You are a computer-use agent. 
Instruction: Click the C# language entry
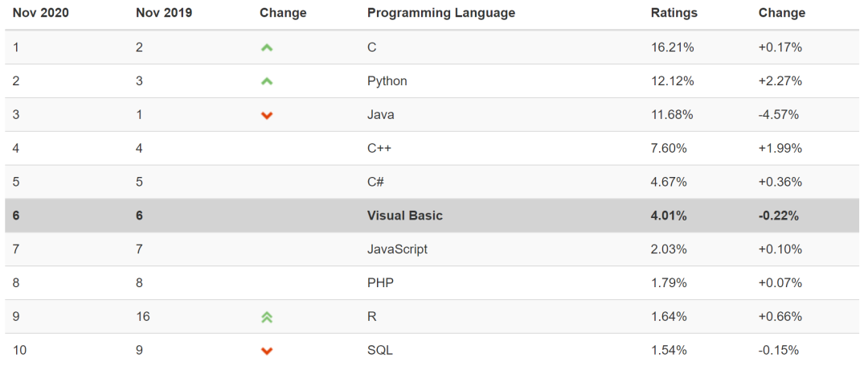(375, 182)
